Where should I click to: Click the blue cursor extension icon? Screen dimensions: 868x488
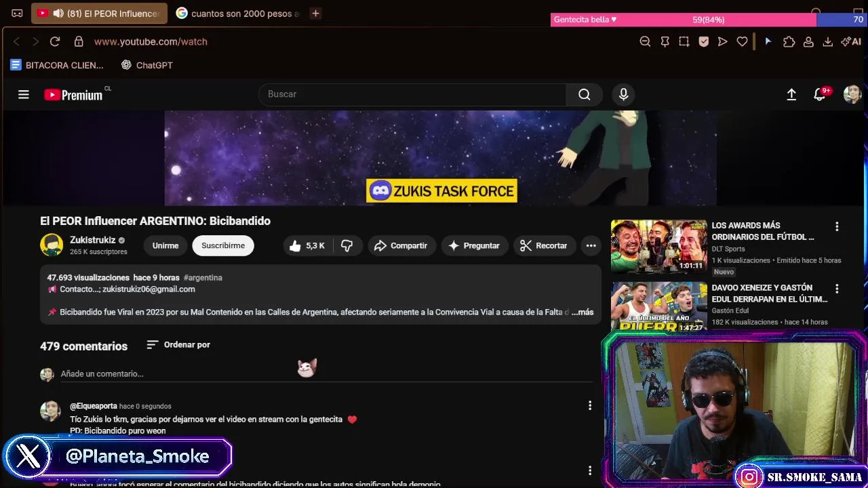click(x=768, y=41)
